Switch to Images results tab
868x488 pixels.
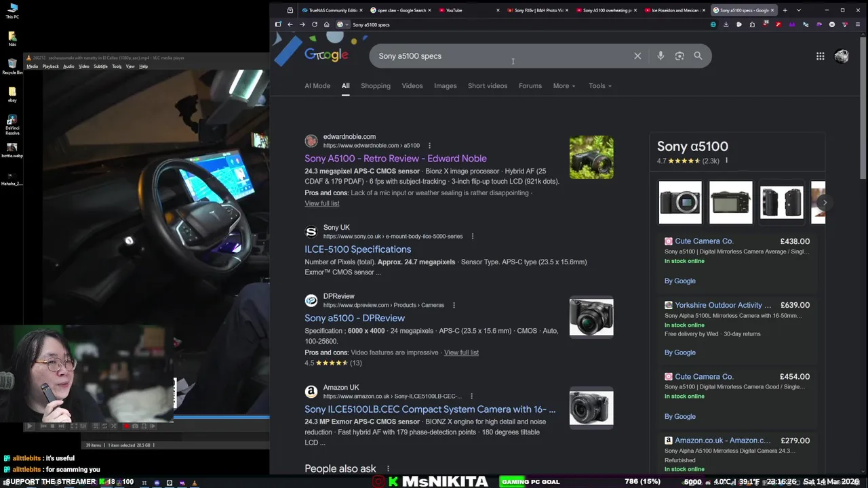445,86
